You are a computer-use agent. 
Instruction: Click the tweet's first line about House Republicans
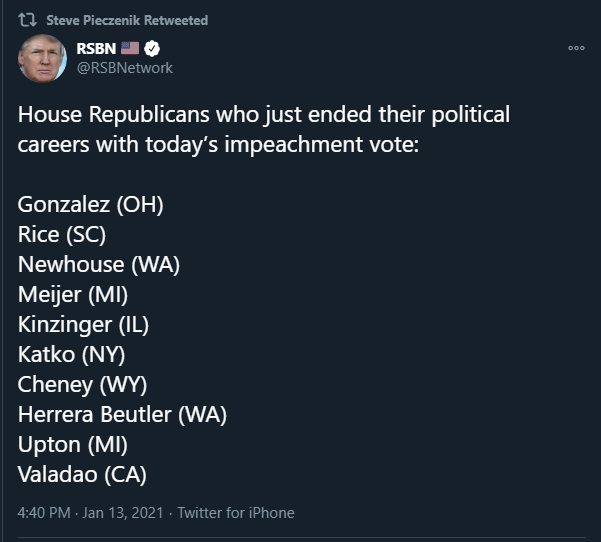(263, 114)
